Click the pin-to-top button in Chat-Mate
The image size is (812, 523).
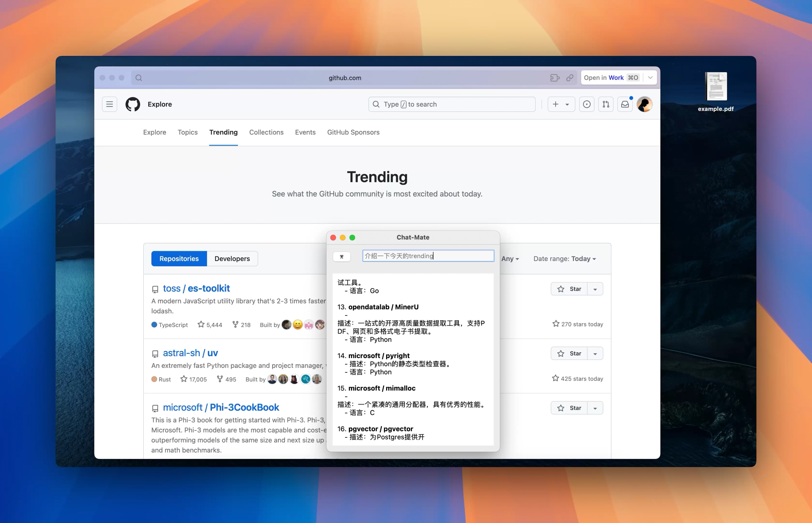tap(341, 257)
